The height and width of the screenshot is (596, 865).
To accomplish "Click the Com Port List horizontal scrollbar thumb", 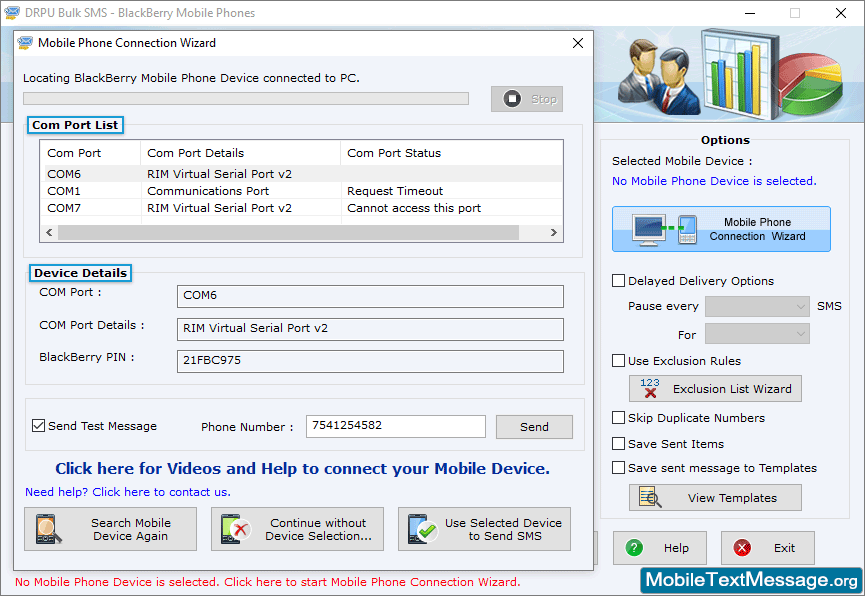I will tap(289, 232).
